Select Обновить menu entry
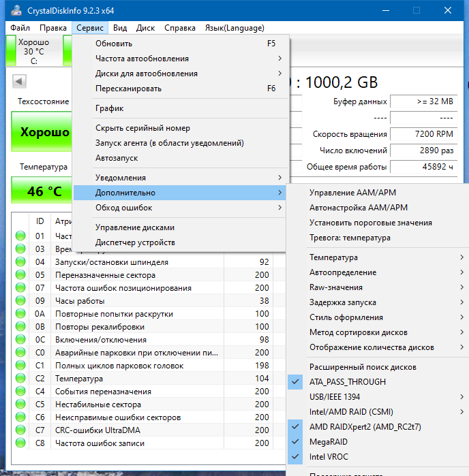The width and height of the screenshot is (469, 476). pyautogui.click(x=179, y=44)
